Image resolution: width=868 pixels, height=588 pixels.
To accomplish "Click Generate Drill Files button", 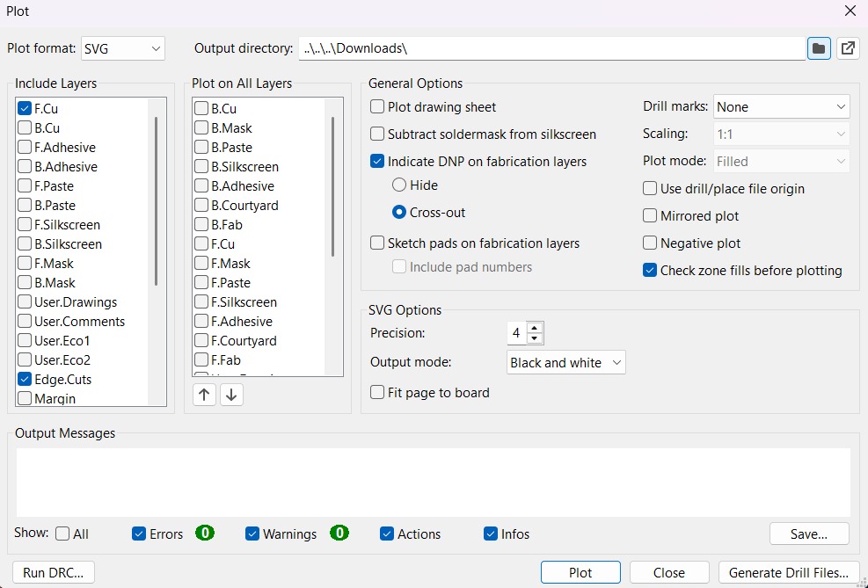I will coord(788,572).
